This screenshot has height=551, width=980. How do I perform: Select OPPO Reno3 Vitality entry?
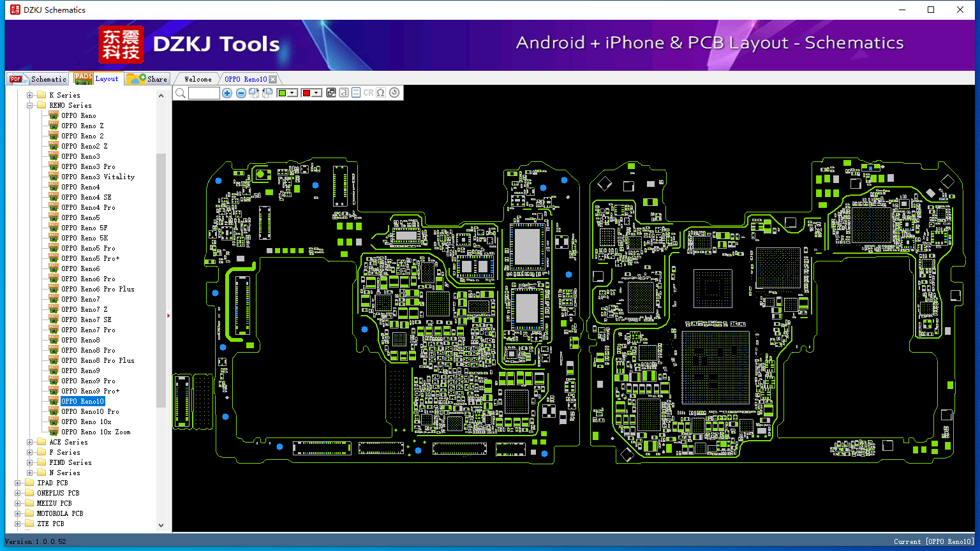[x=98, y=177]
